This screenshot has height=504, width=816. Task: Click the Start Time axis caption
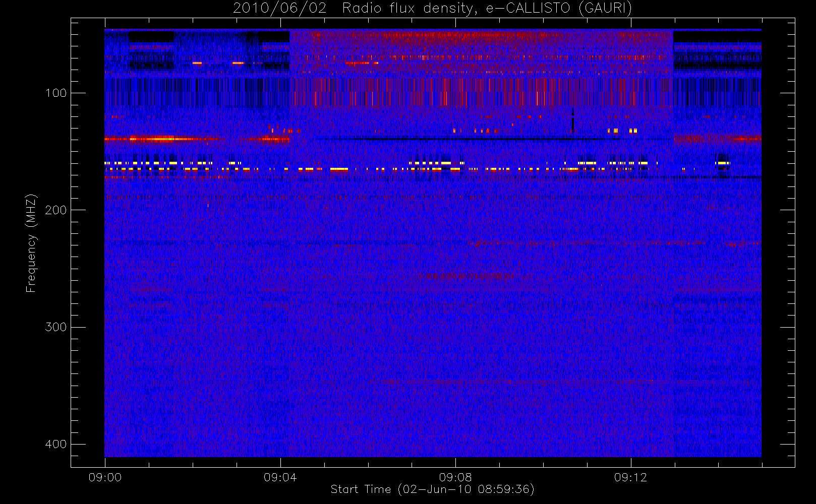(x=432, y=489)
